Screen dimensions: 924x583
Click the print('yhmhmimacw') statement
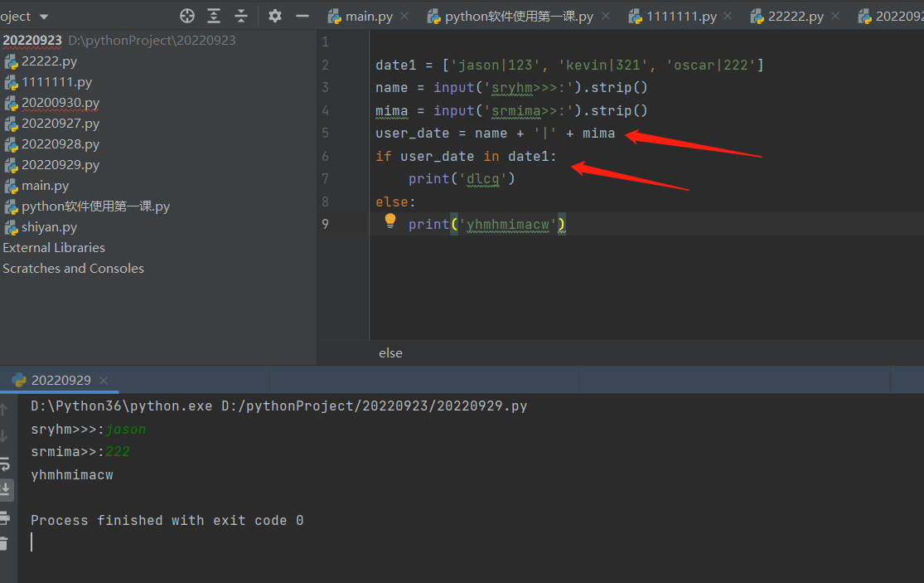(486, 225)
